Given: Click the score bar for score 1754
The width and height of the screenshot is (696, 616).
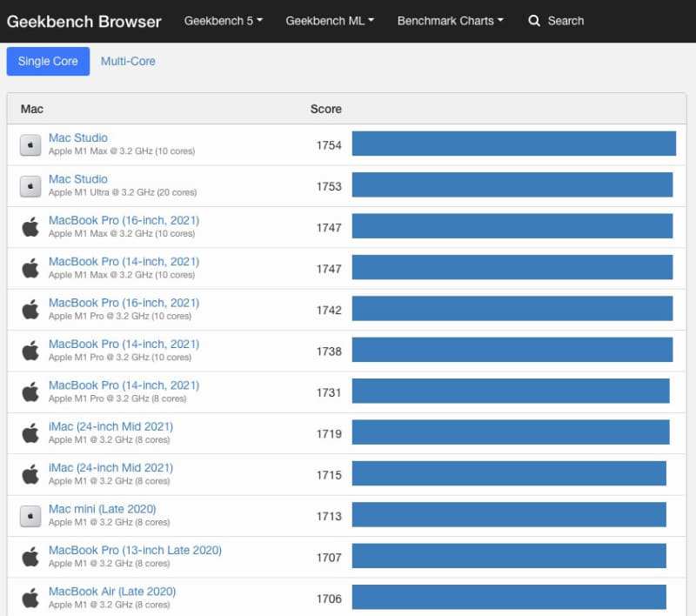Looking at the screenshot, I should click(513, 144).
